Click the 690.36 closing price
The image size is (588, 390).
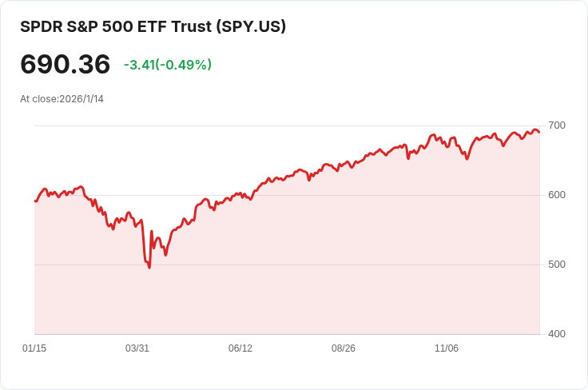pos(65,64)
